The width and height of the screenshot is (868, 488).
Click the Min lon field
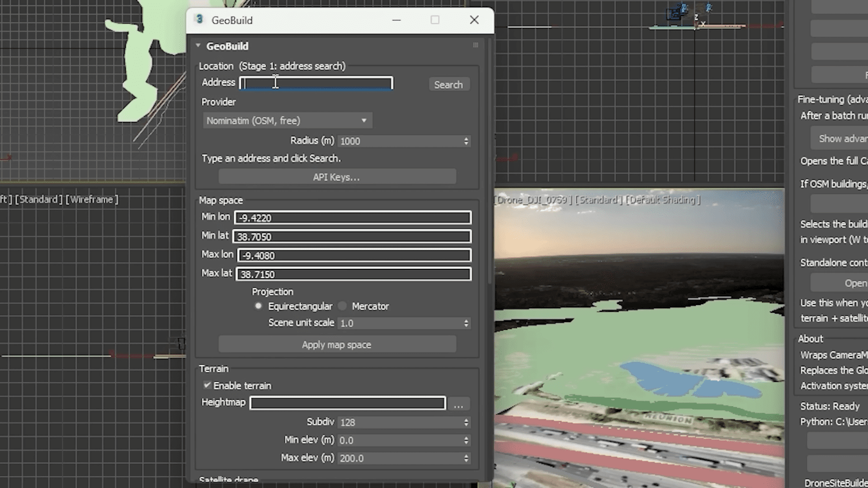[x=353, y=218]
